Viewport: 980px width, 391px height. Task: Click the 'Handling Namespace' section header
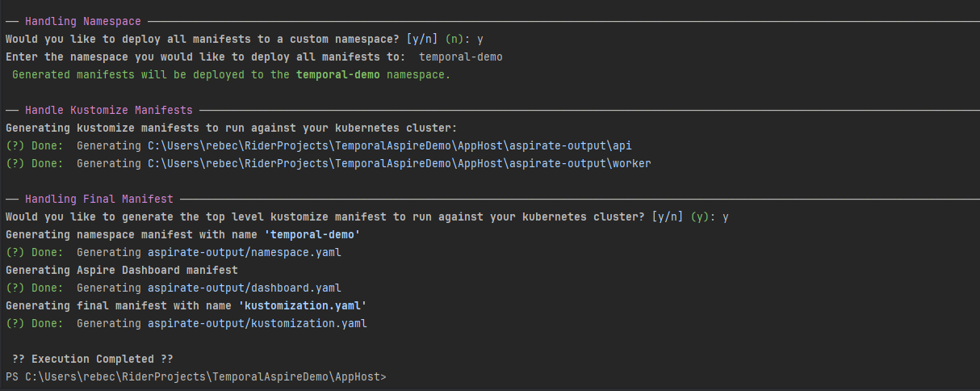tap(82, 21)
